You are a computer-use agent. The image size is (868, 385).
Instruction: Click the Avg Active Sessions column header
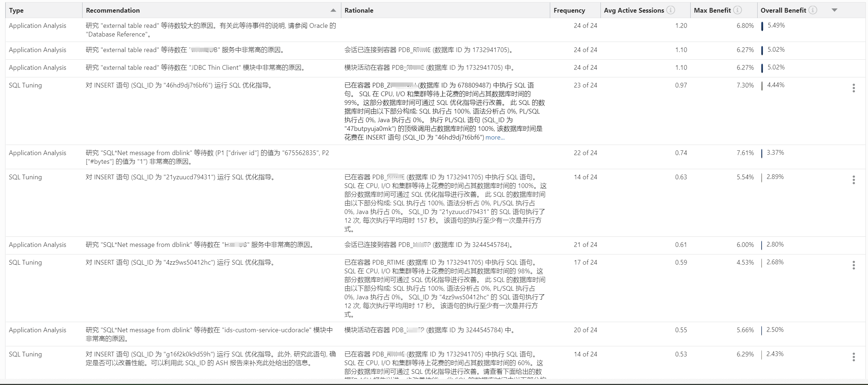634,10
